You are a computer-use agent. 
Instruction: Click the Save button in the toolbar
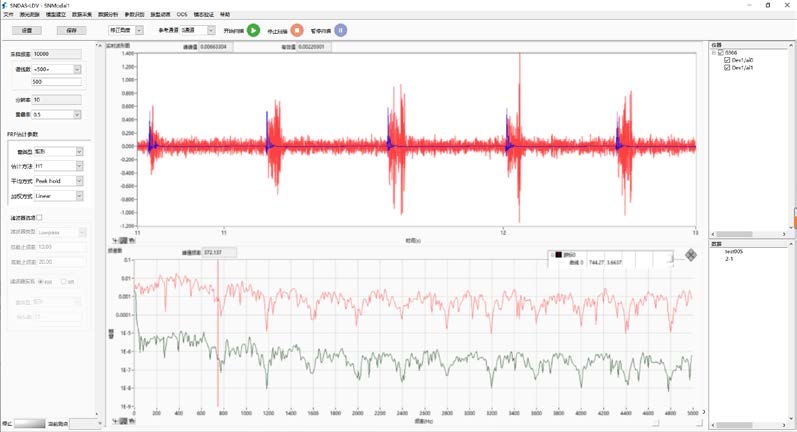71,31
